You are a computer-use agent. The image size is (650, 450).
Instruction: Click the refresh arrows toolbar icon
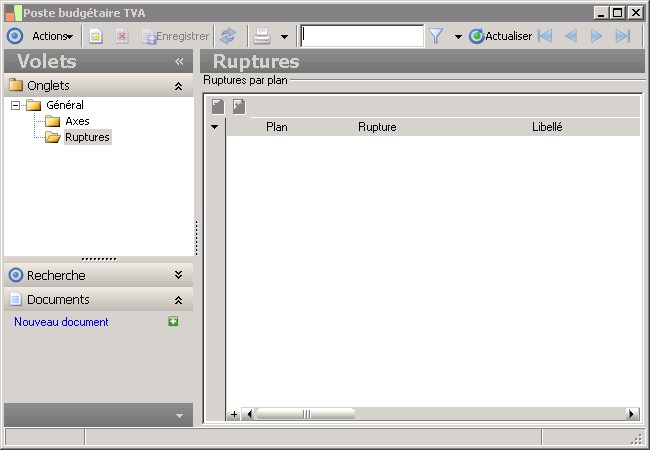[228, 36]
